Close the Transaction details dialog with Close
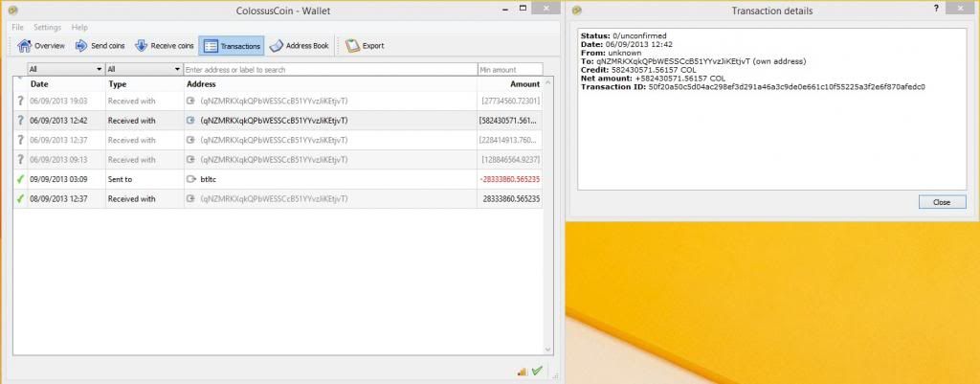This screenshot has width=980, height=384. pos(942,202)
